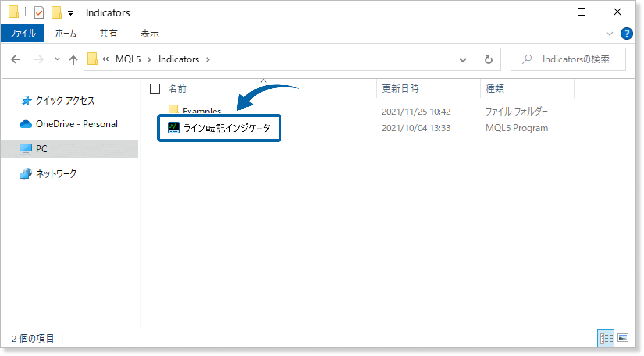Expand the recent locations dropdown arrow
The height and width of the screenshot is (356, 644).
point(57,59)
